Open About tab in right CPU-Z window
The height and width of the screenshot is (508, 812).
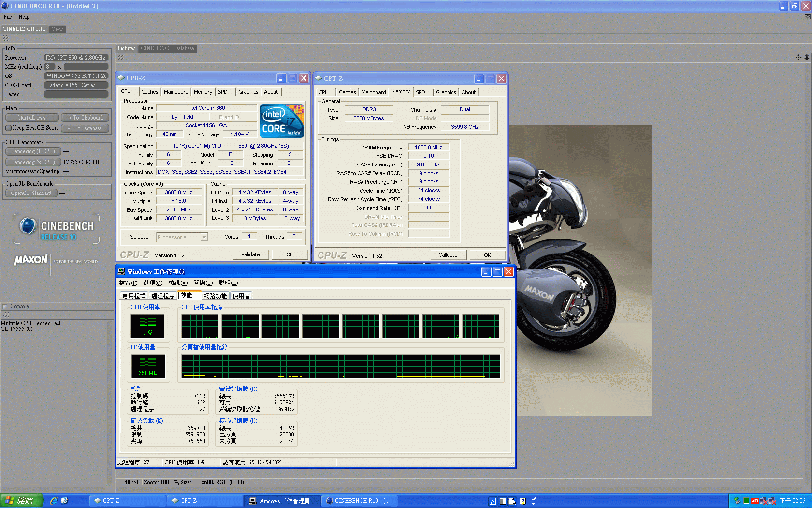click(469, 92)
